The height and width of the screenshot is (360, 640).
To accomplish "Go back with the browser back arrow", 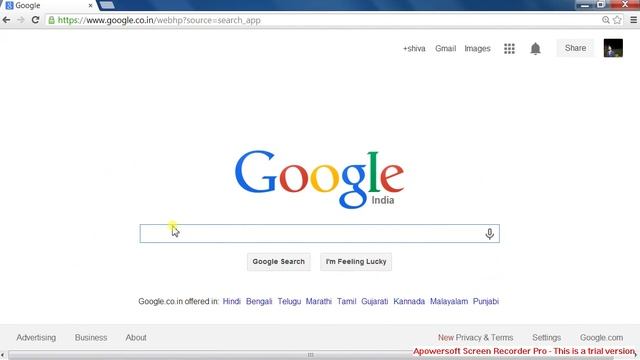I will [7, 20].
